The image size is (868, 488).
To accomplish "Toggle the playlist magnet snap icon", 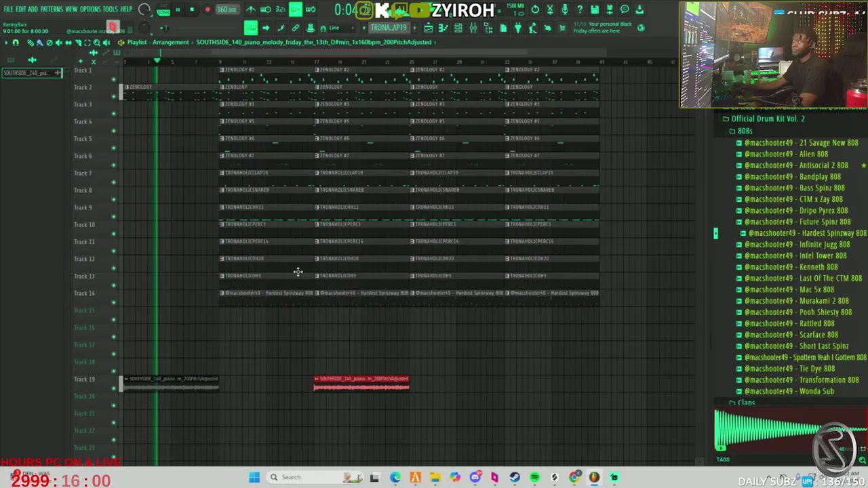I will pos(16,43).
